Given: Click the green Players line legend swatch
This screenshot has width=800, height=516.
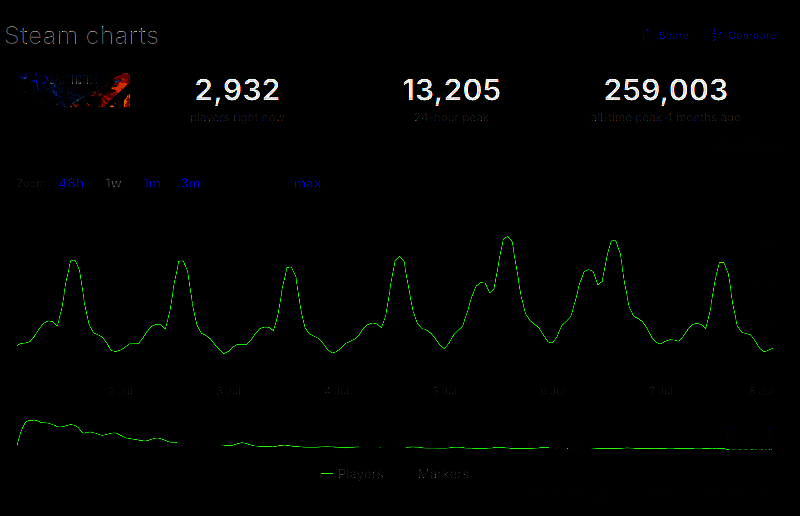Looking at the screenshot, I should [x=326, y=474].
